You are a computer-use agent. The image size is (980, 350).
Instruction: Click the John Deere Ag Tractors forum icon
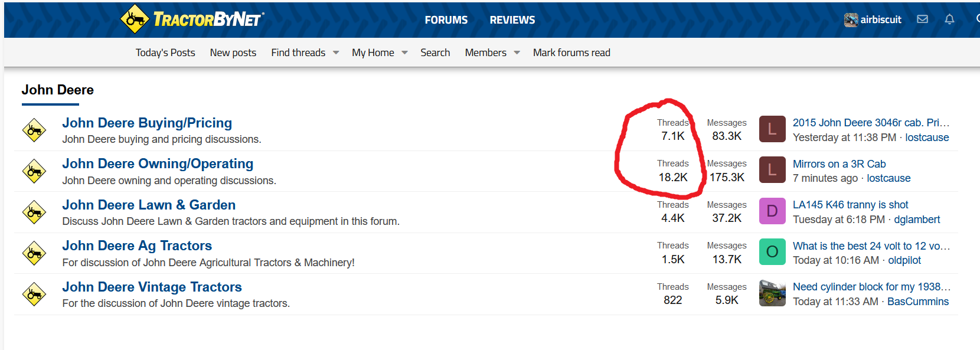34,253
